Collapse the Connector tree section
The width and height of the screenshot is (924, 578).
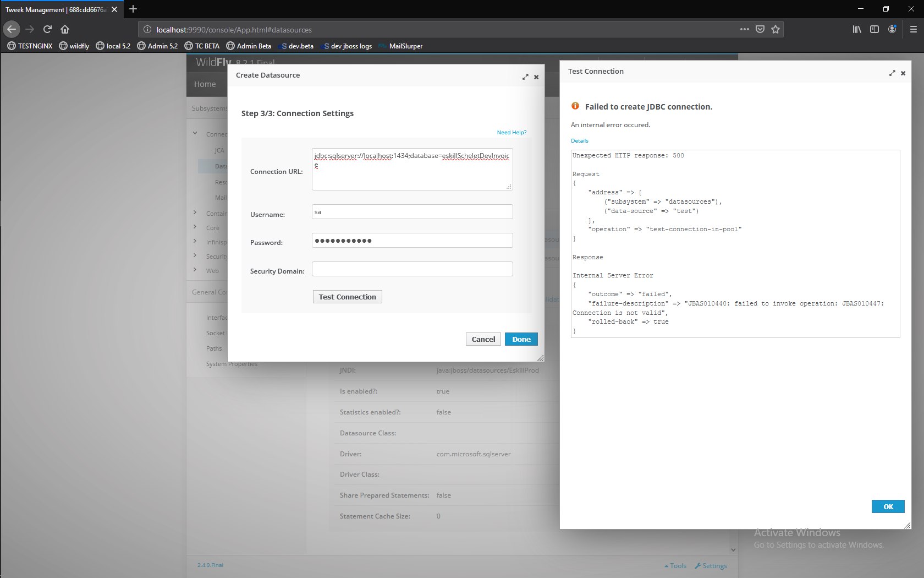click(x=195, y=133)
